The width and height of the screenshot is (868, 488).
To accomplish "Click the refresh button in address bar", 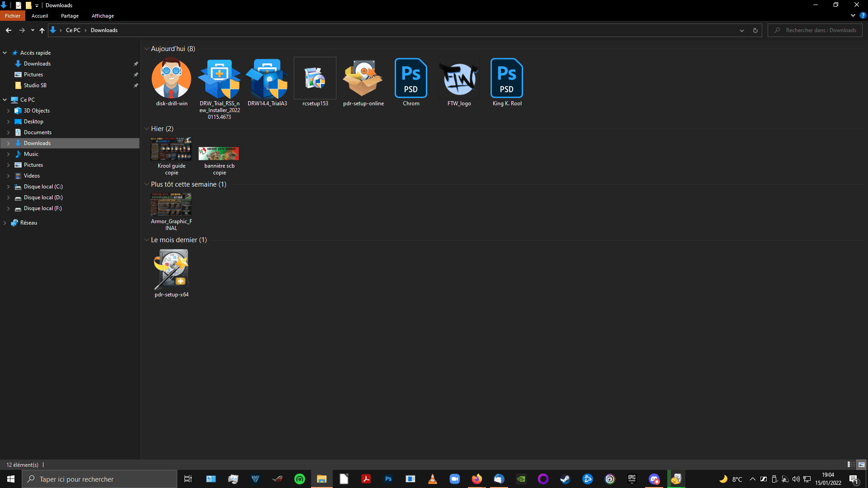I will pyautogui.click(x=755, y=30).
